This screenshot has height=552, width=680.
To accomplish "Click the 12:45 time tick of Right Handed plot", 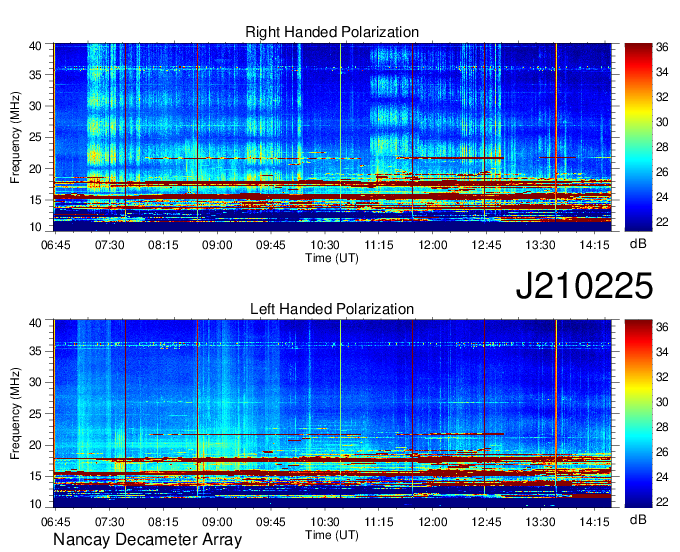I will [x=486, y=245].
